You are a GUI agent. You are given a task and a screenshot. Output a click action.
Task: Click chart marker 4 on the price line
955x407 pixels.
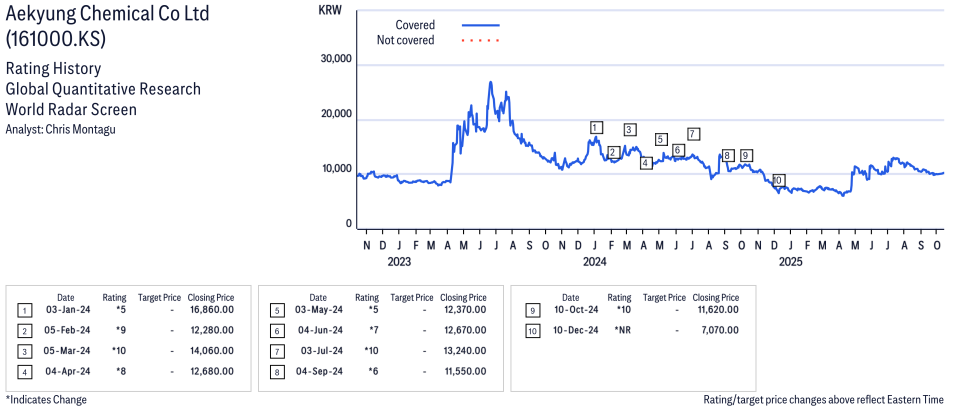coord(646,162)
